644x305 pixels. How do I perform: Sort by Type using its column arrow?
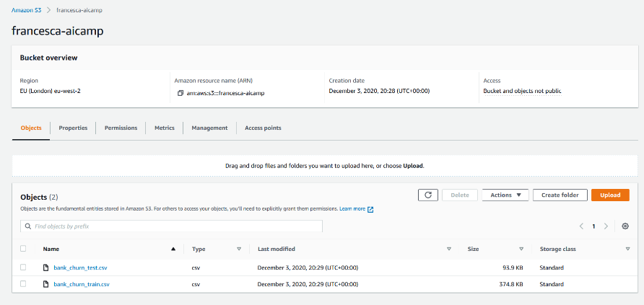click(239, 249)
